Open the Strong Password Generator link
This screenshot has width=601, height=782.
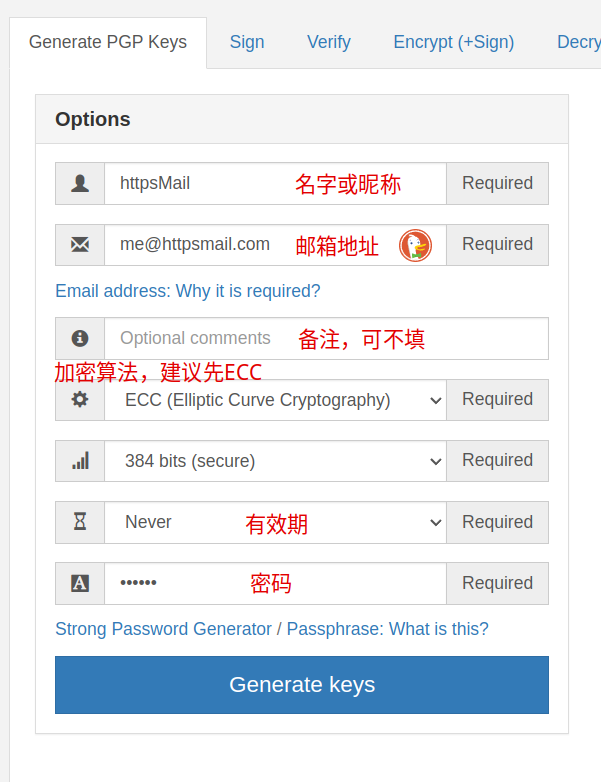pos(163,629)
